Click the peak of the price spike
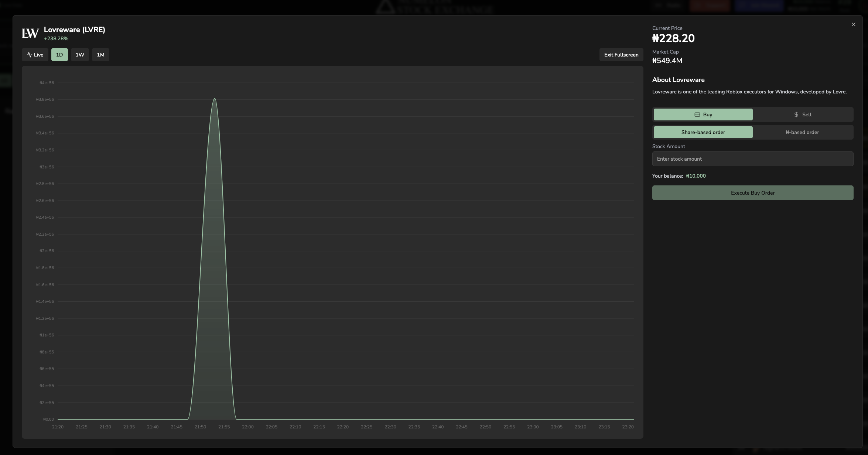 click(215, 98)
